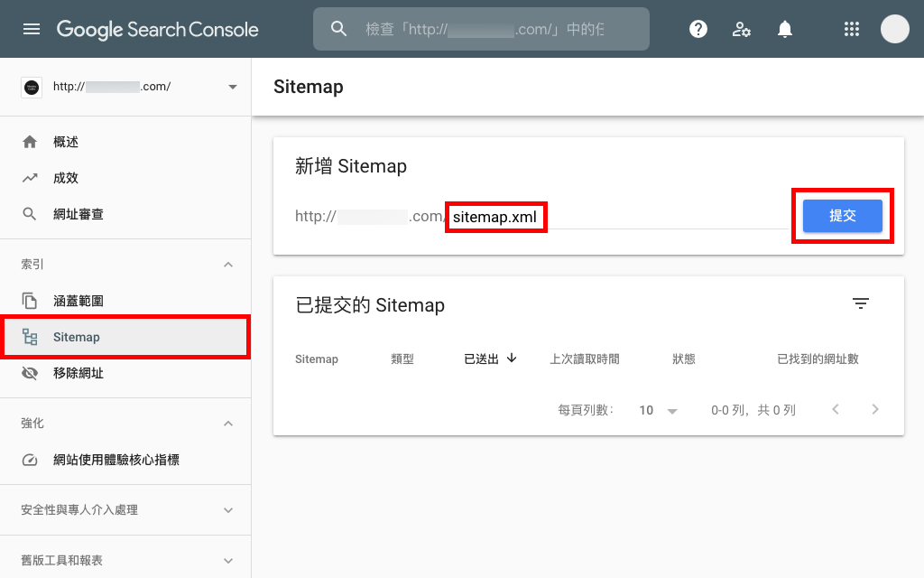This screenshot has height=578, width=924.
Task: Click the 索引 section label
Action: coord(32,265)
